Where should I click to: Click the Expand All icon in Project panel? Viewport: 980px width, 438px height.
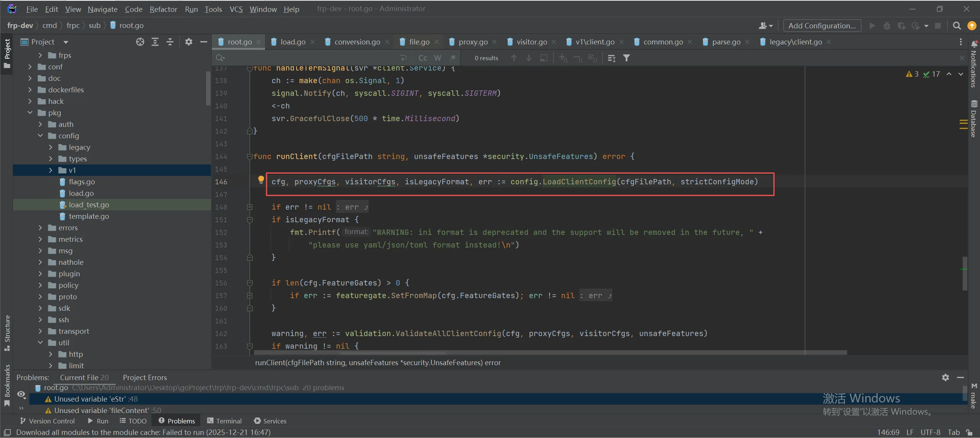tap(155, 42)
